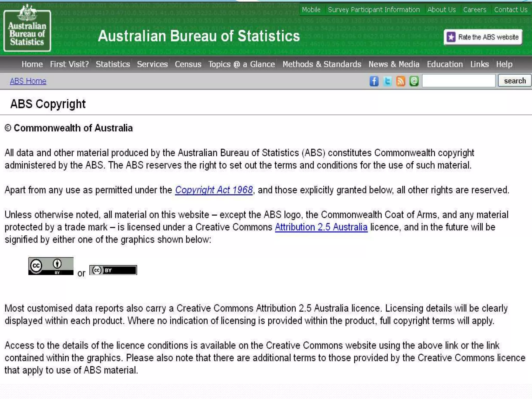Open the RSS feed icon
Screen dimensions: 532x399
(x=401, y=81)
